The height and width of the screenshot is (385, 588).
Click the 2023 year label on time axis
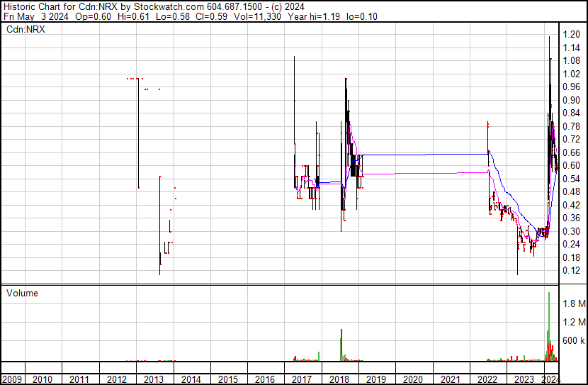(x=524, y=379)
